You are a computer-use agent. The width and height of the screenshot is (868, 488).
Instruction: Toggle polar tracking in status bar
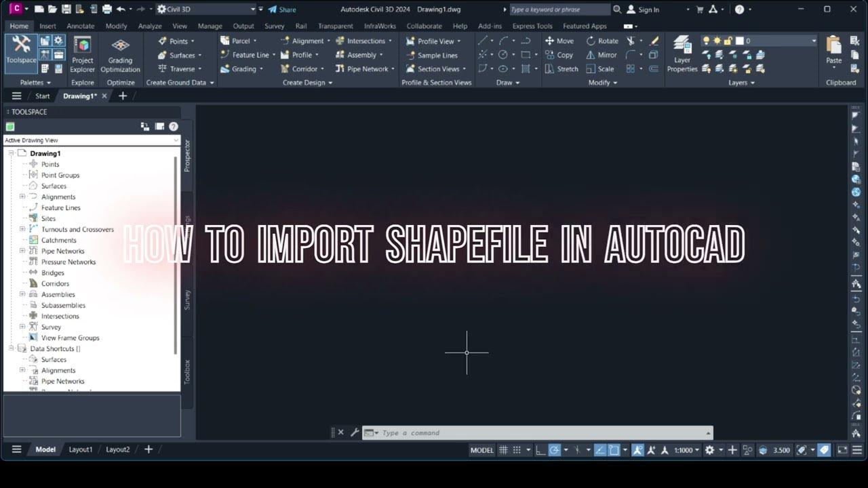pyautogui.click(x=554, y=449)
